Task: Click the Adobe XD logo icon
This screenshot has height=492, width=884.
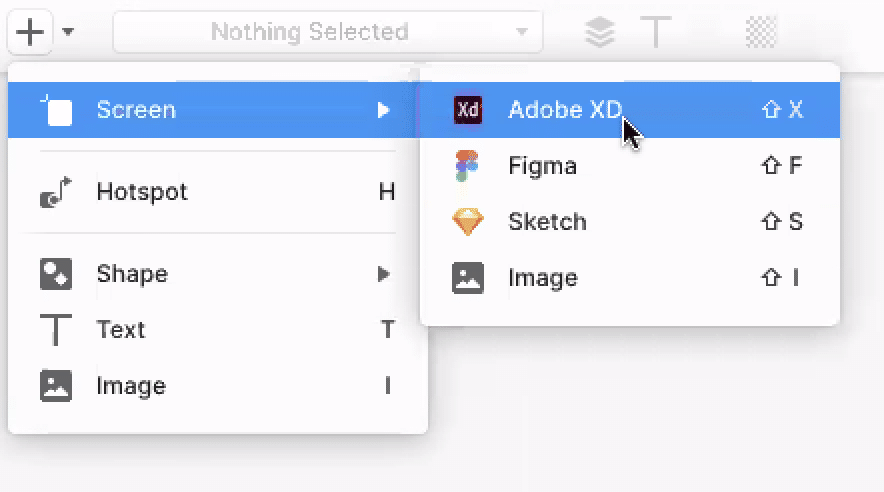Action: [468, 110]
